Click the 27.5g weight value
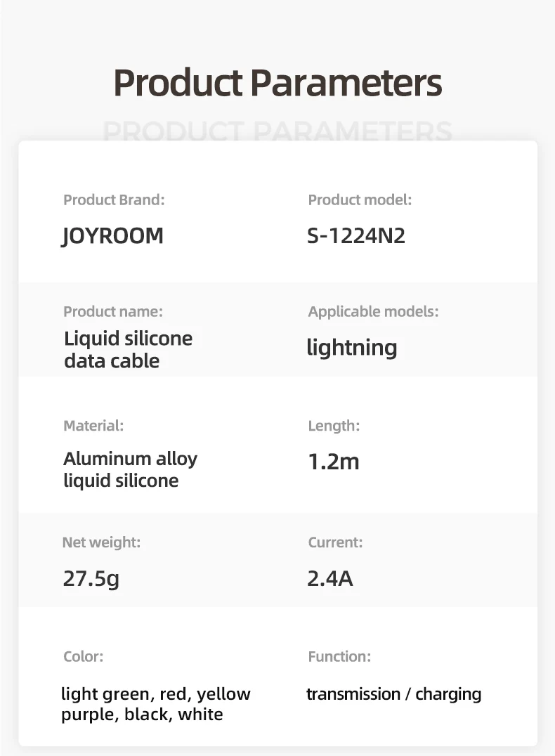 (91, 578)
